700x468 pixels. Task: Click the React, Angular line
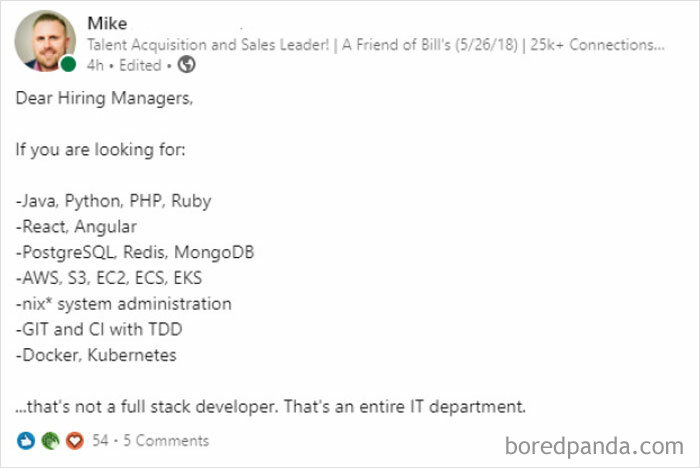tap(76, 226)
